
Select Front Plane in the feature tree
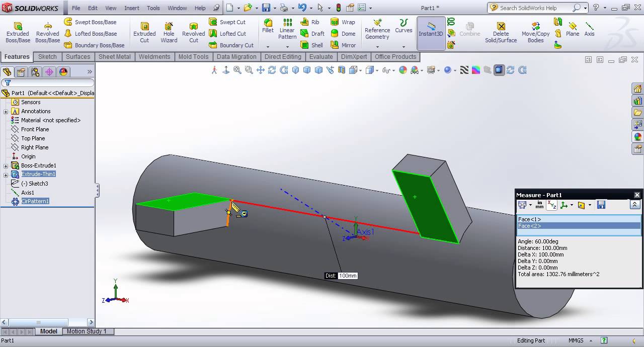tap(35, 129)
